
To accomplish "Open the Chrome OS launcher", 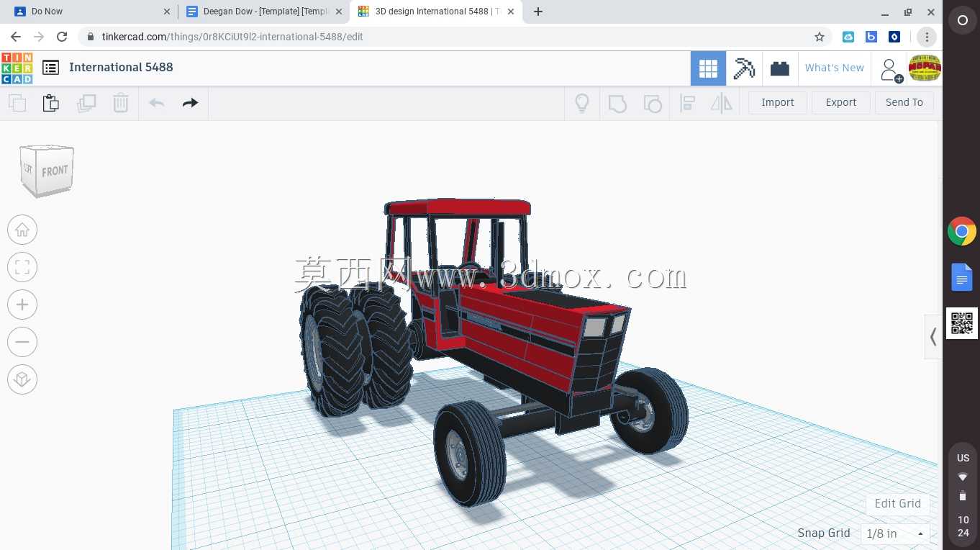I will click(962, 21).
